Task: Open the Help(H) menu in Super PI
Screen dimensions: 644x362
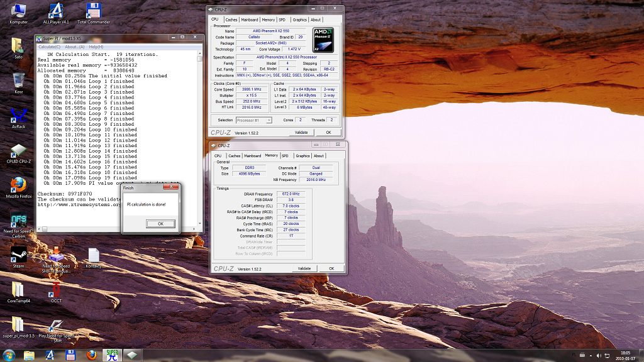Action: [x=96, y=47]
